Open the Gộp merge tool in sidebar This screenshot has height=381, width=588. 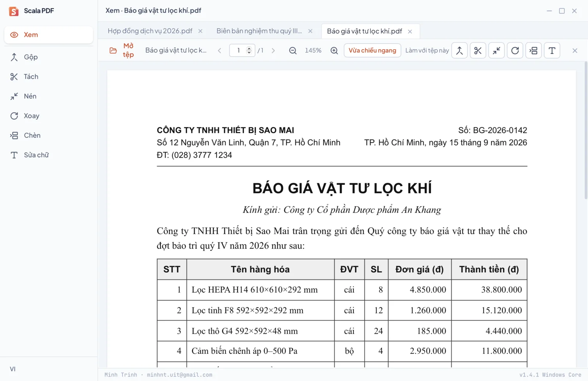click(x=49, y=57)
